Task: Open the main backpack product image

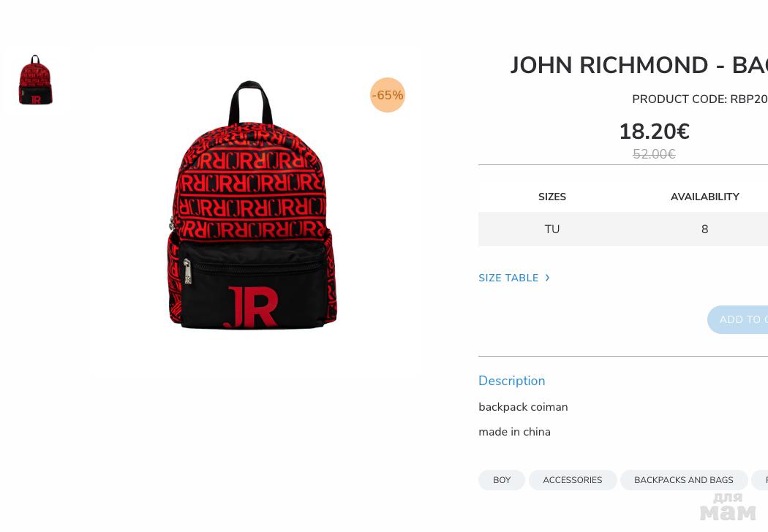Action: (252, 205)
